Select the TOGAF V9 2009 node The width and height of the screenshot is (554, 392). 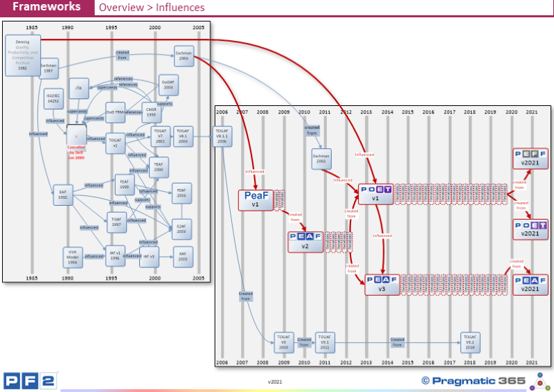point(284,342)
